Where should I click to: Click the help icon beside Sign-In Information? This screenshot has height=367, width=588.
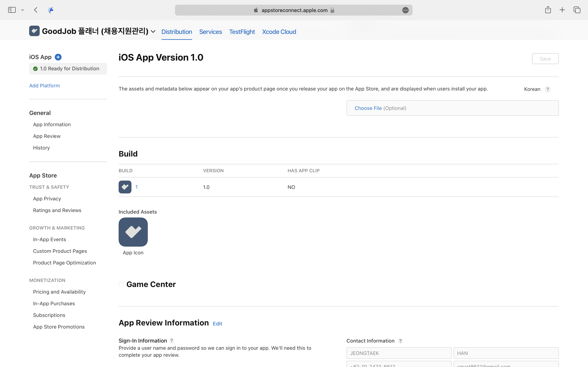point(171,341)
